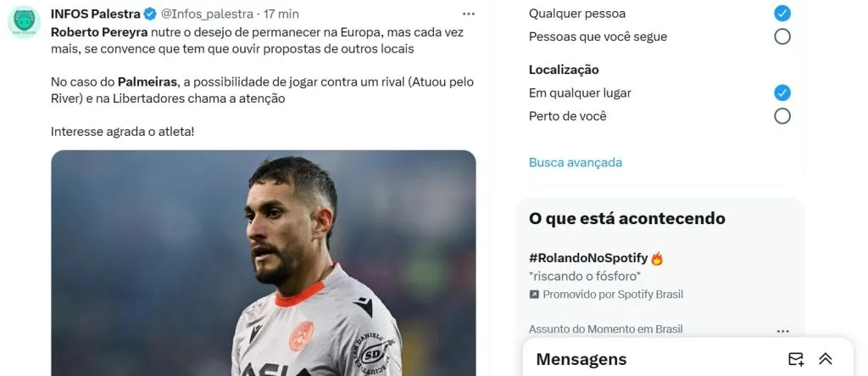868x376 pixels.
Task: Compose a new message with the envelope icon
Action: click(x=796, y=359)
